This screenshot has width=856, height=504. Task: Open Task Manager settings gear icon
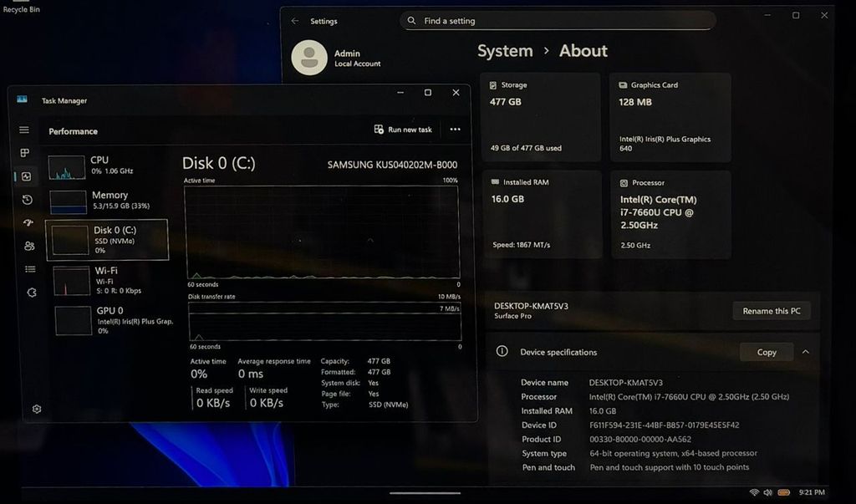click(x=37, y=409)
